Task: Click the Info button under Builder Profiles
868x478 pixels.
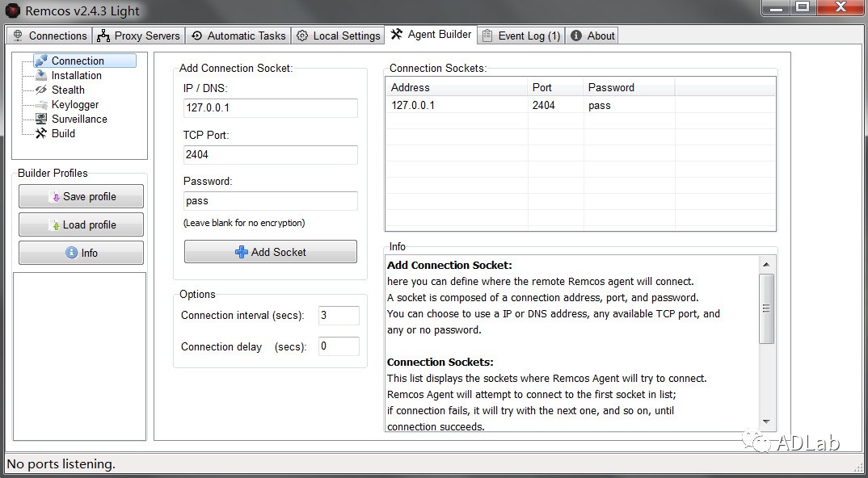Action: pyautogui.click(x=81, y=253)
